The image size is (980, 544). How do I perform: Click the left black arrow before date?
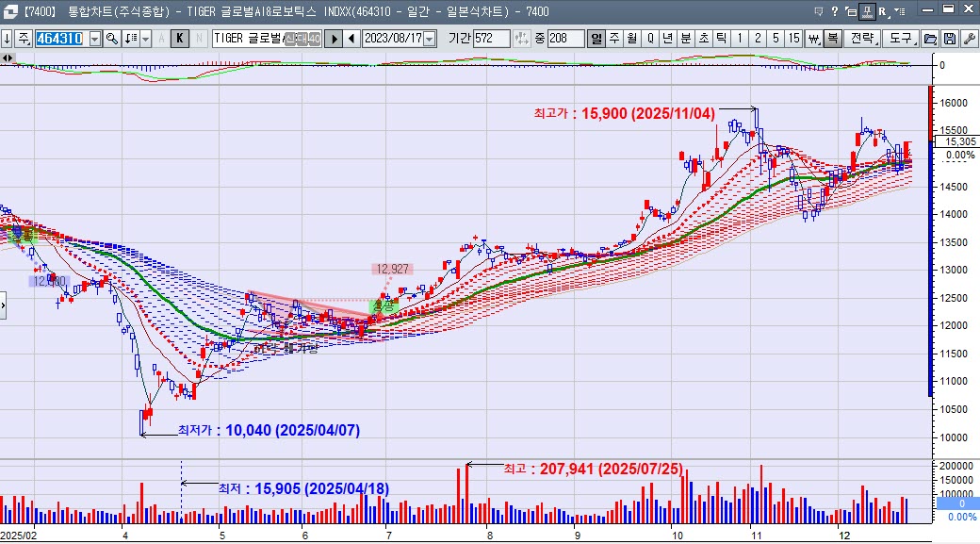(x=351, y=39)
